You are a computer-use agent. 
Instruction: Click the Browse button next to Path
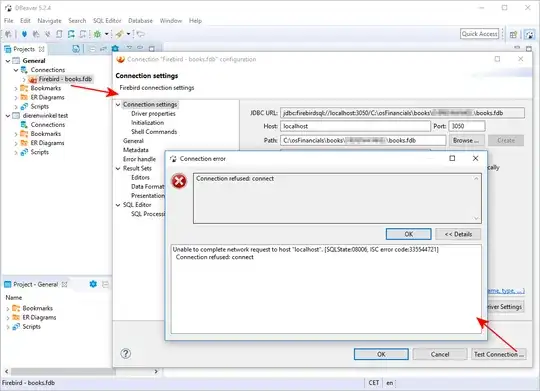click(466, 140)
